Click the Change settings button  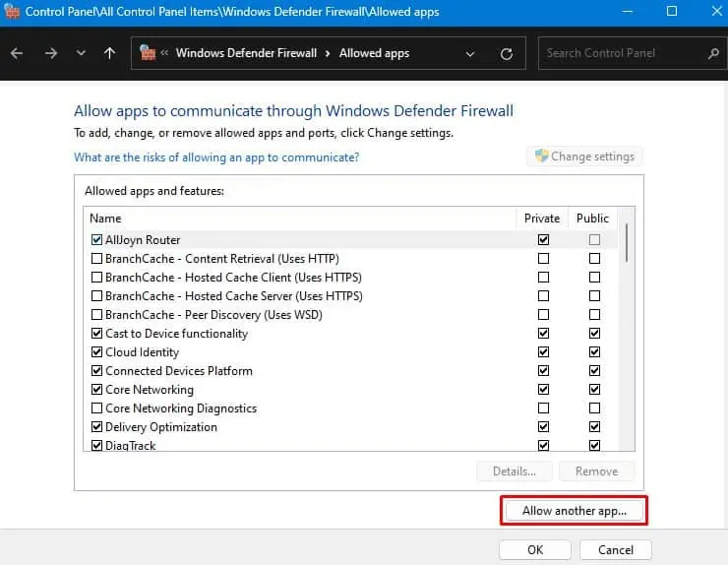click(x=585, y=157)
